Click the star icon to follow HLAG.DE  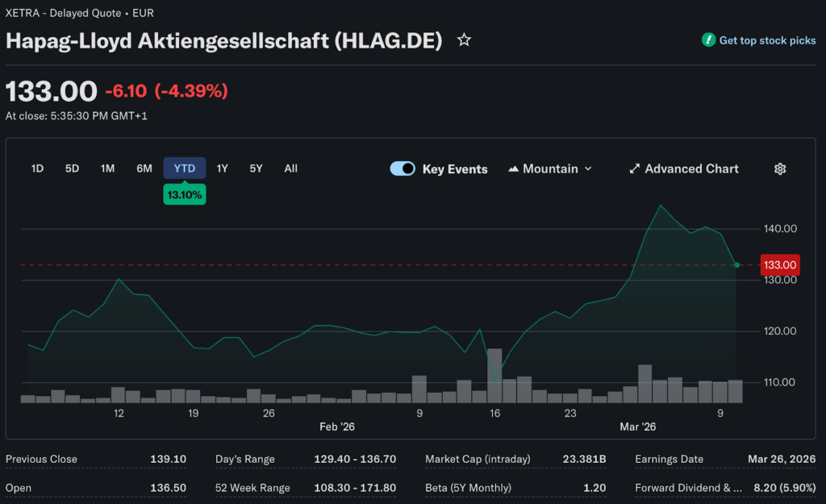point(464,40)
